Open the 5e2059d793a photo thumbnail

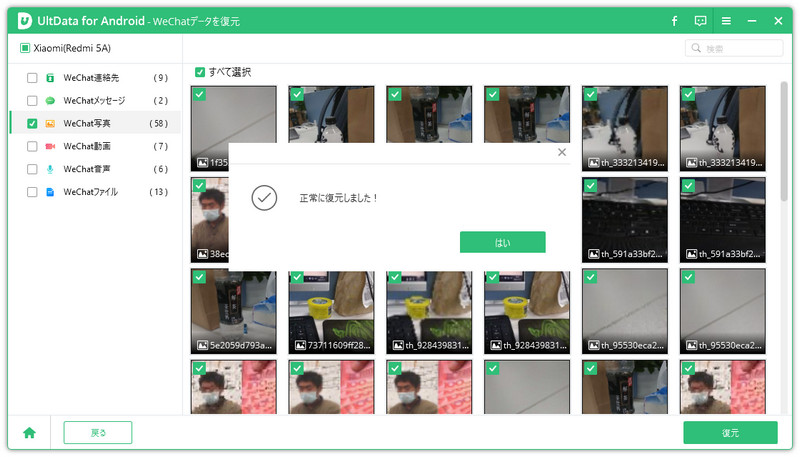234,312
